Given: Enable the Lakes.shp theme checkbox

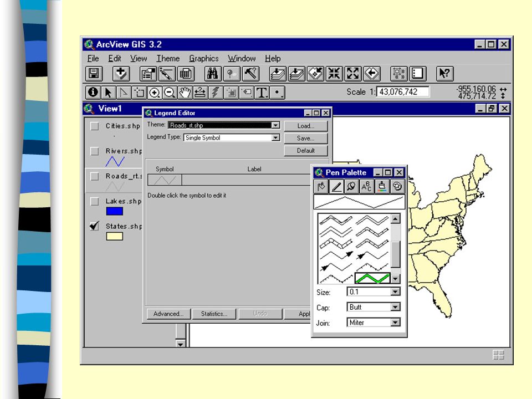Looking at the screenshot, I should [x=95, y=201].
